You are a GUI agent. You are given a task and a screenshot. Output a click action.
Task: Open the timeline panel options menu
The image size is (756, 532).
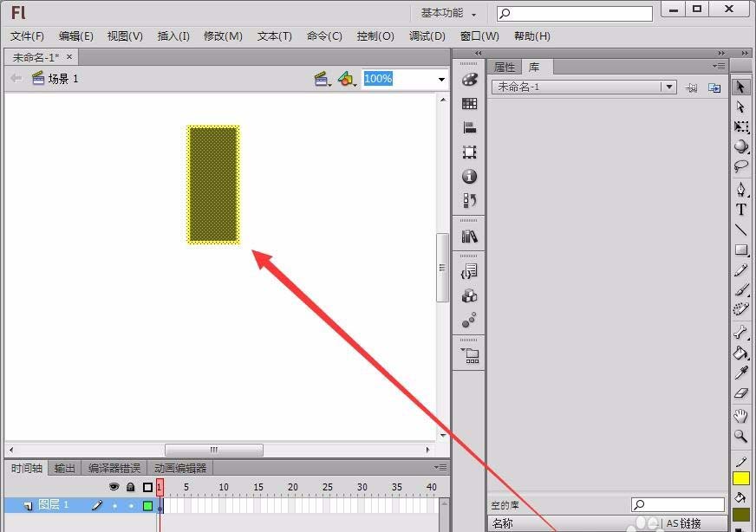(440, 467)
